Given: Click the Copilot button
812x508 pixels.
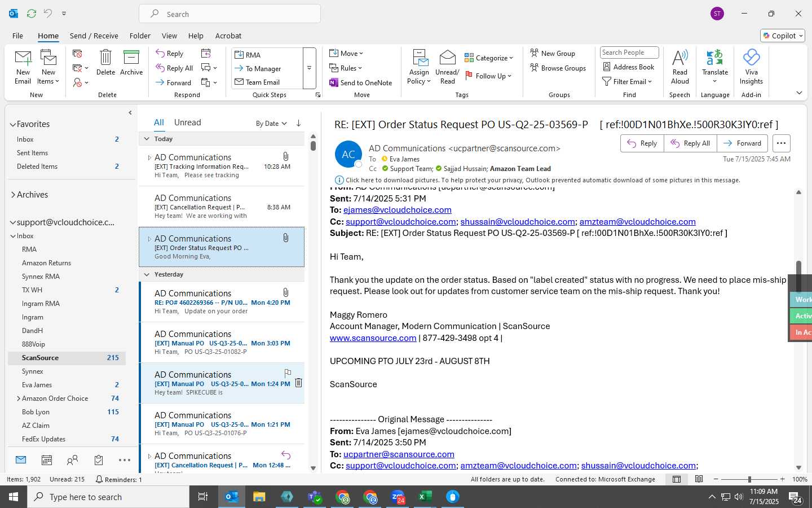Looking at the screenshot, I should [783, 36].
